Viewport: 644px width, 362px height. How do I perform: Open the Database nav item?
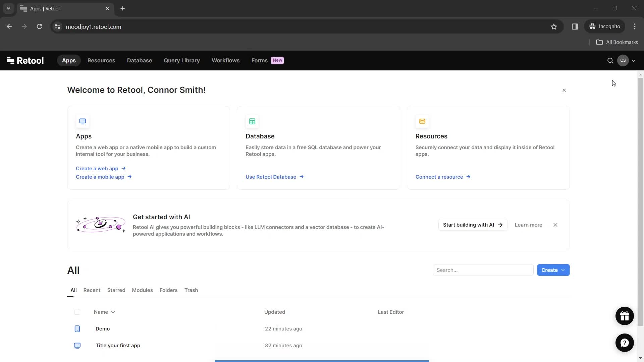pos(140,60)
